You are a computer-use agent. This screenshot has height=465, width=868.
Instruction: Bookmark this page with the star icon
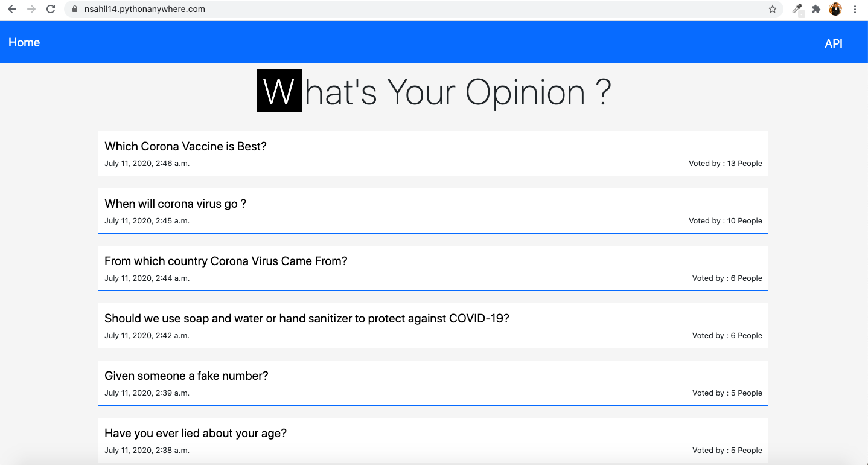772,9
